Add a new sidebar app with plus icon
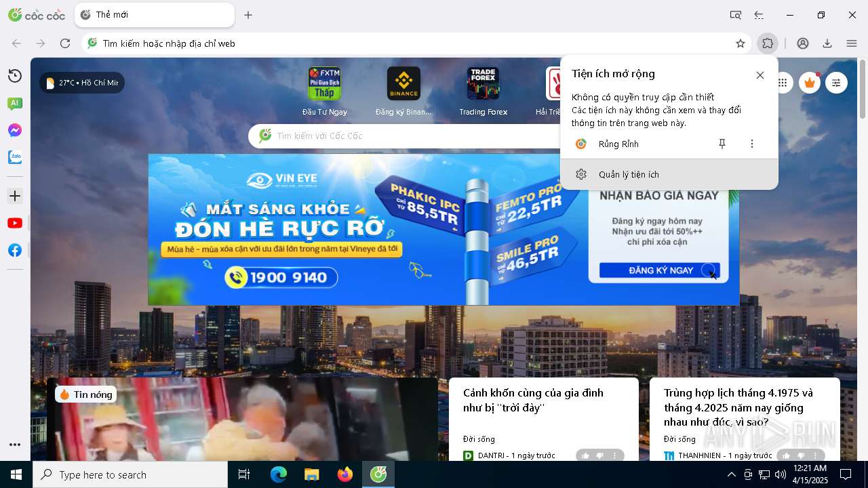Screen dimensions: 868x488 14,196
